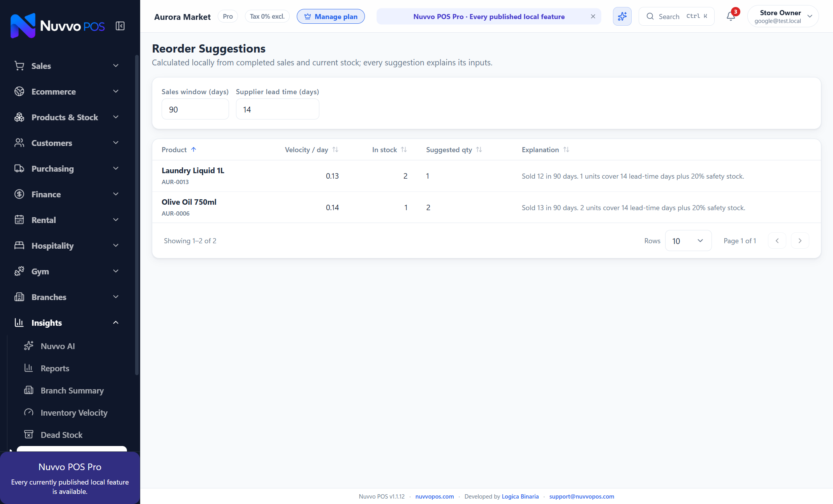Click the Sales cart icon
Screen dimensions: 833x504
click(19, 66)
